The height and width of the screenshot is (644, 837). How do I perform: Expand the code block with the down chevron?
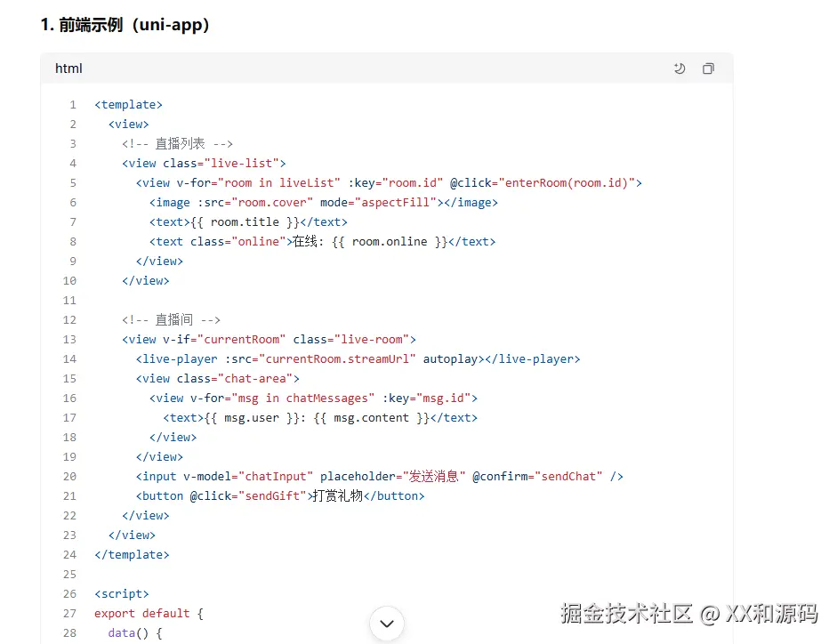(386, 624)
